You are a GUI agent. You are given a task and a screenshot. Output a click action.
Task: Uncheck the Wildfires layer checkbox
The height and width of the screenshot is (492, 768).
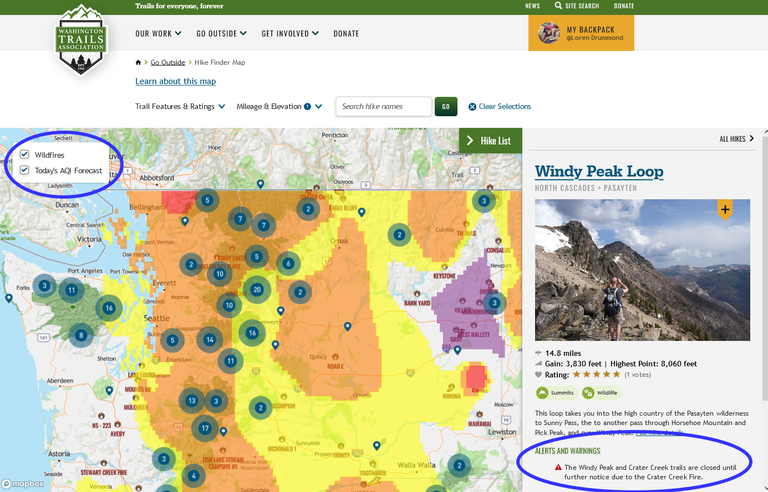pyautogui.click(x=25, y=155)
